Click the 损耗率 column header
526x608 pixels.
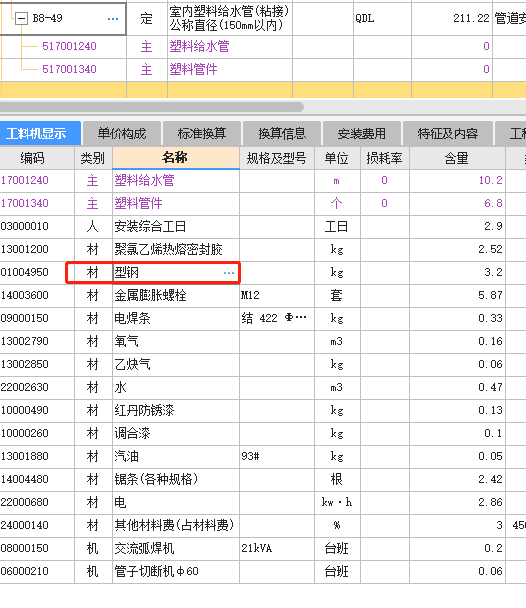[385, 158]
